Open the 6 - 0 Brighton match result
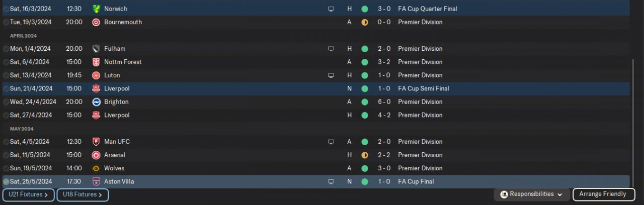Image resolution: width=644 pixels, height=205 pixels. (384, 102)
